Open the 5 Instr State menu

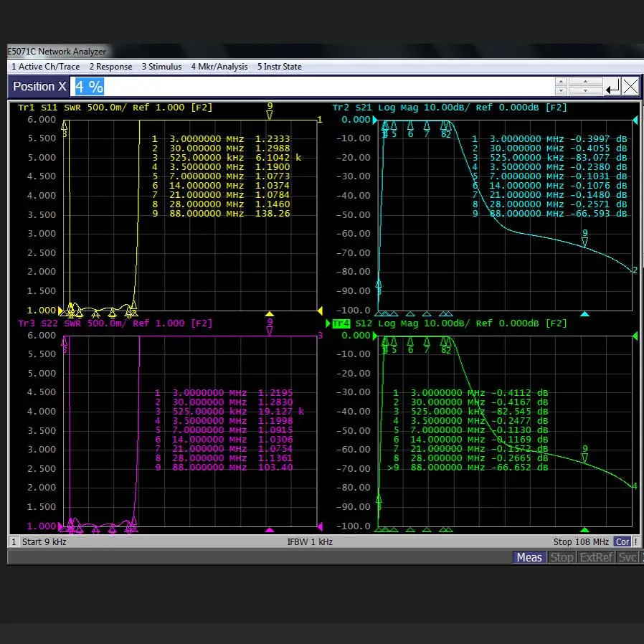[279, 67]
